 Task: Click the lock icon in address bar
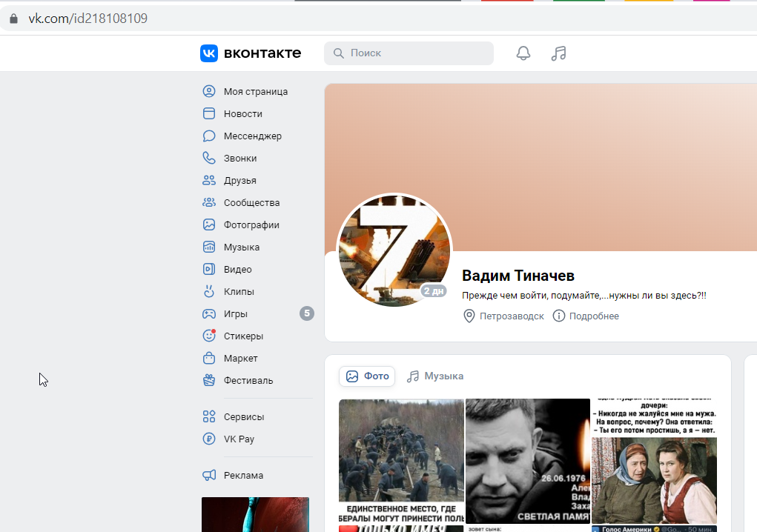pyautogui.click(x=13, y=19)
